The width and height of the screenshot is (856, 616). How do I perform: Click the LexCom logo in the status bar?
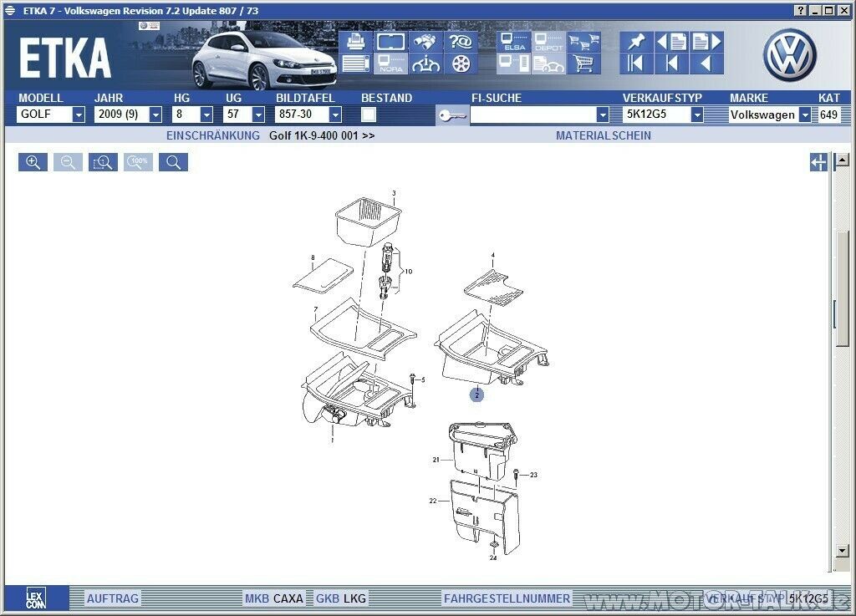36,598
